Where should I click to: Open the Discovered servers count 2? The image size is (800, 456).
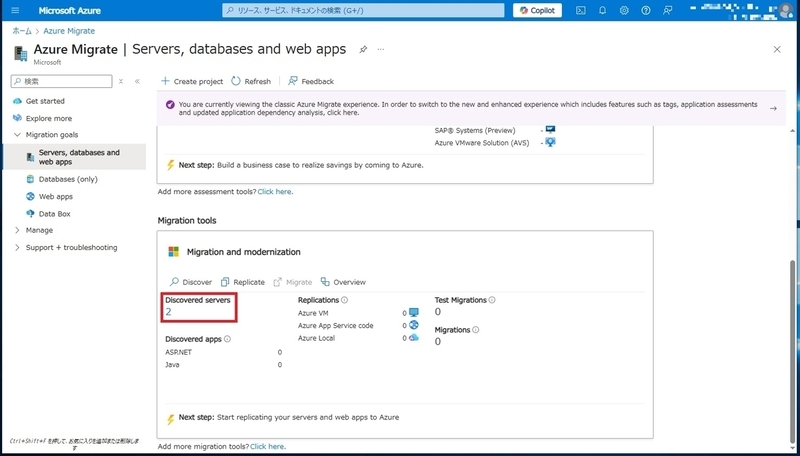pos(168,312)
